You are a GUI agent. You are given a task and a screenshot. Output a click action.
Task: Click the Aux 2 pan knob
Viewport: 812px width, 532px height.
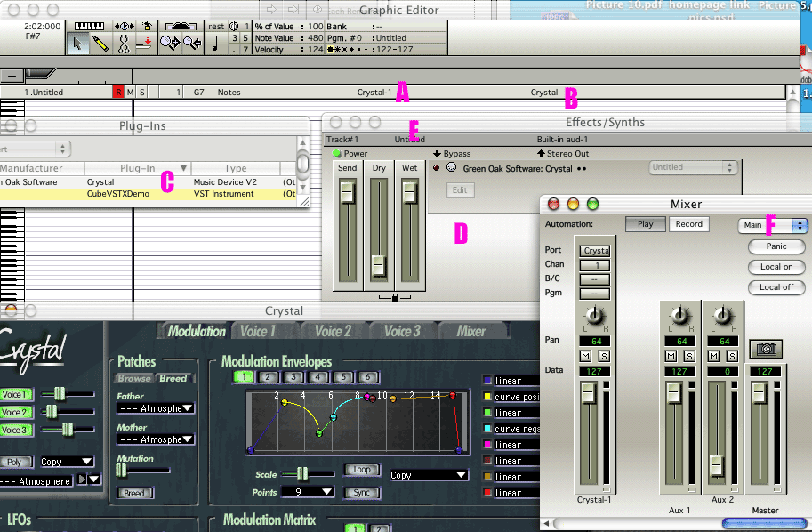[x=722, y=314]
